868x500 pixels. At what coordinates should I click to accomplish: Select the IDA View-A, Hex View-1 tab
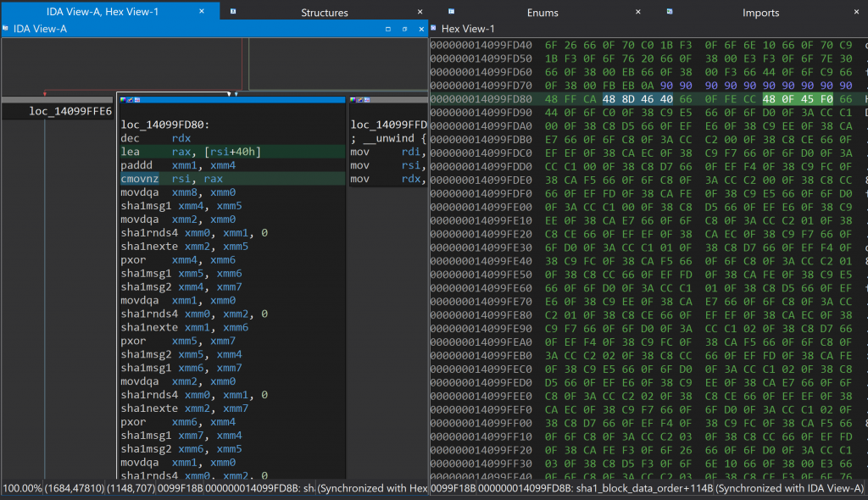click(x=103, y=12)
